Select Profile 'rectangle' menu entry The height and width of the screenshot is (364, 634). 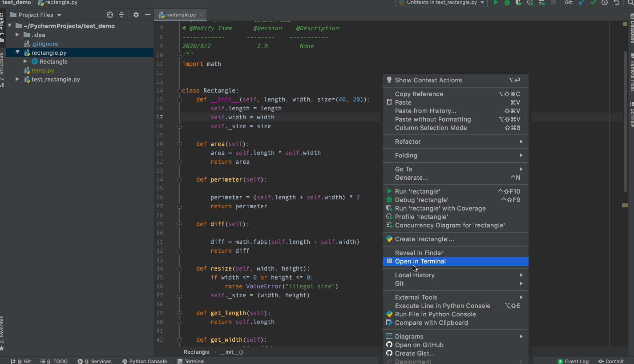tap(456, 217)
